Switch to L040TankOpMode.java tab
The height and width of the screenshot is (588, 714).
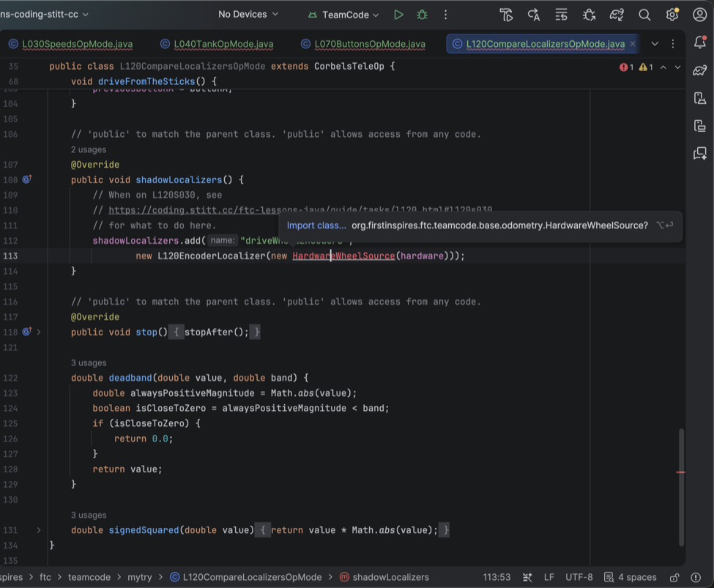click(x=217, y=44)
